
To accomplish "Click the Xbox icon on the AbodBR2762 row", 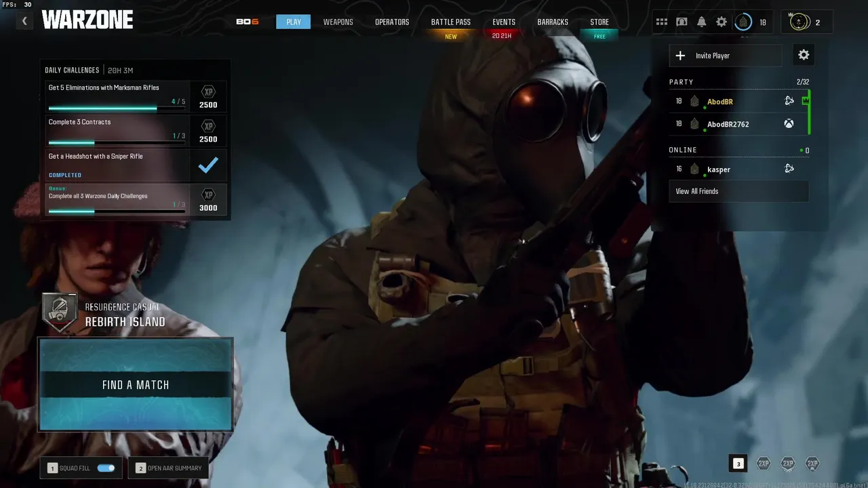I will (x=789, y=124).
